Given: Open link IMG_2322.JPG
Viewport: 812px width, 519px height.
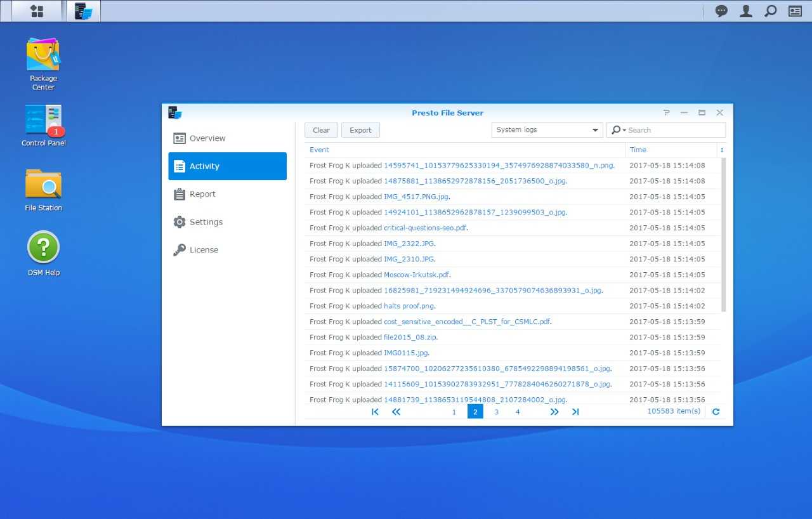Looking at the screenshot, I should [409, 244].
